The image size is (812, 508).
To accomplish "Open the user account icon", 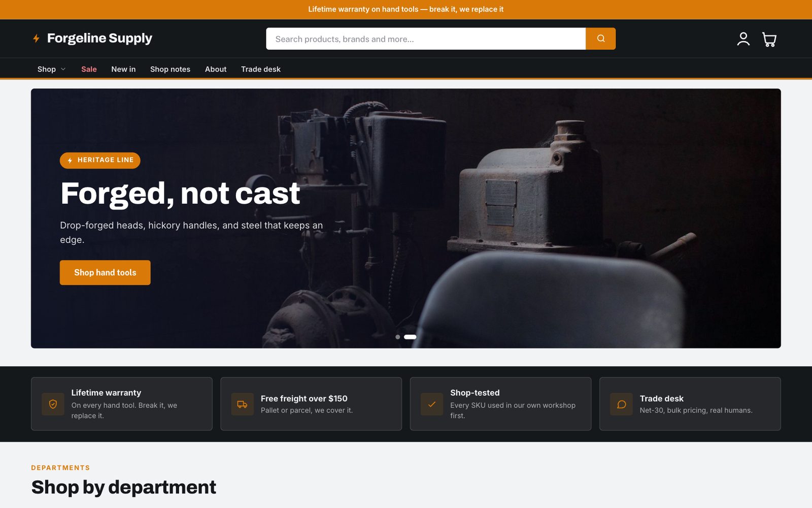I will pyautogui.click(x=743, y=39).
